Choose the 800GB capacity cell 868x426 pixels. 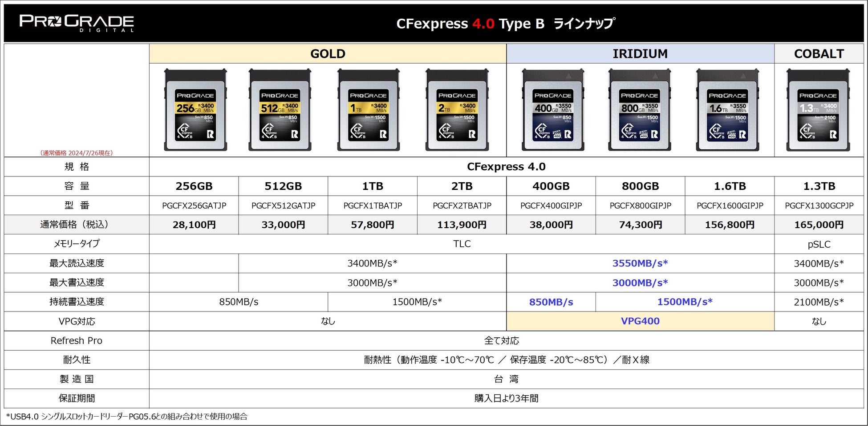[640, 186]
